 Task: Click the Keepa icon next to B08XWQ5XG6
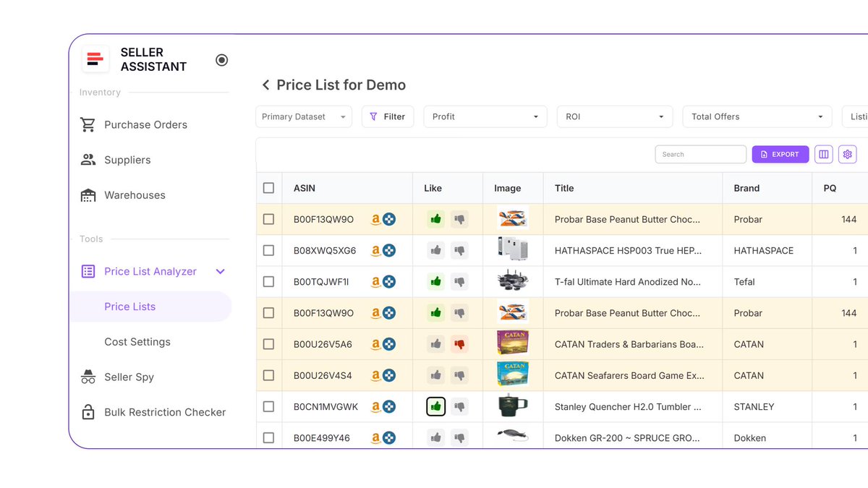389,250
